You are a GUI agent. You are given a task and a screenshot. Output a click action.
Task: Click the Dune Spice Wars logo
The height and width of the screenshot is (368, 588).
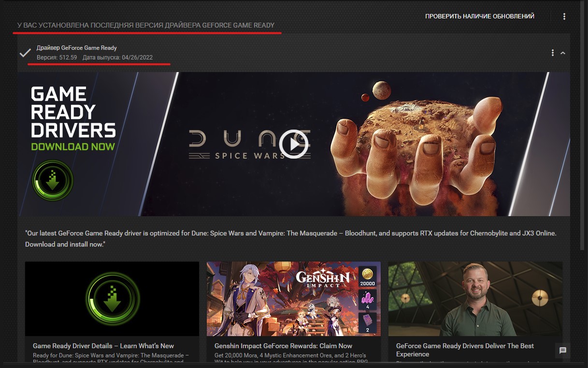point(249,144)
